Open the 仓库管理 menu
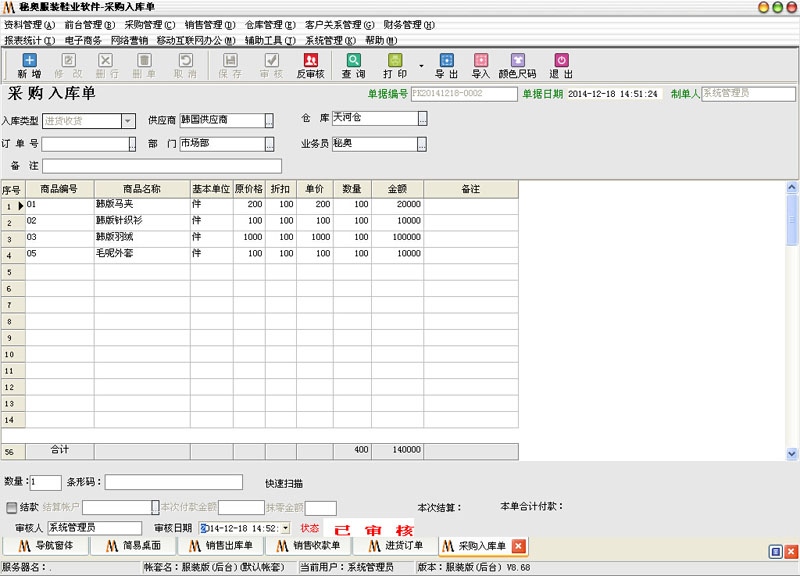The image size is (800, 576). [270, 25]
